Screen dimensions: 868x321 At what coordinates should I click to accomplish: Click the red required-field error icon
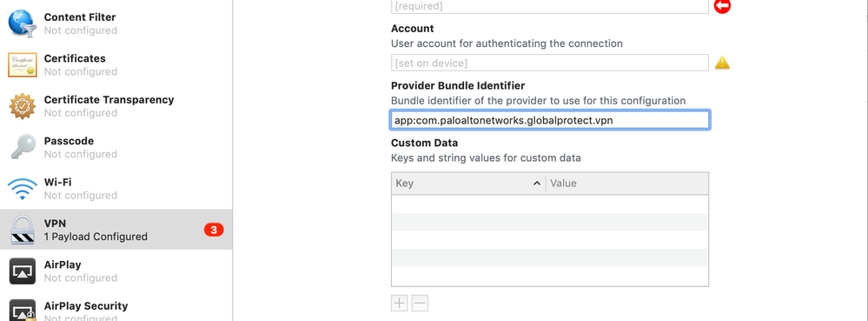[x=722, y=6]
